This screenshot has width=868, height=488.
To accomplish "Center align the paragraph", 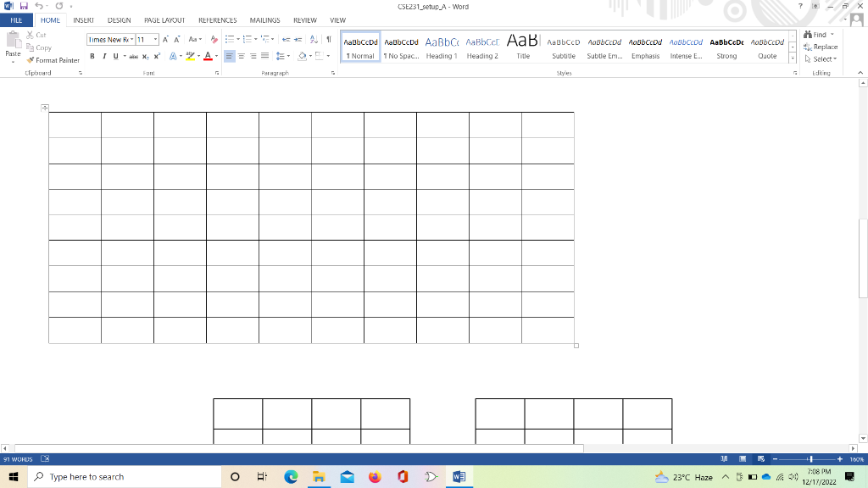I will coord(240,56).
